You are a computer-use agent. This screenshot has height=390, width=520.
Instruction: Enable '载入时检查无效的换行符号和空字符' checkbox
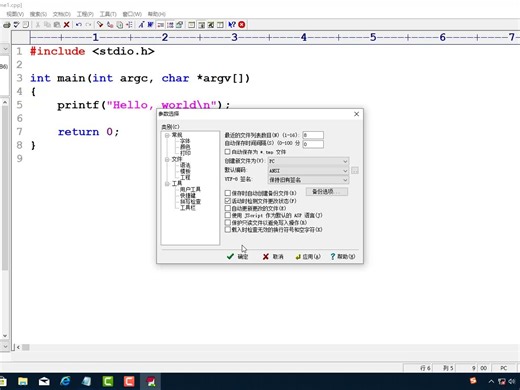click(228, 230)
